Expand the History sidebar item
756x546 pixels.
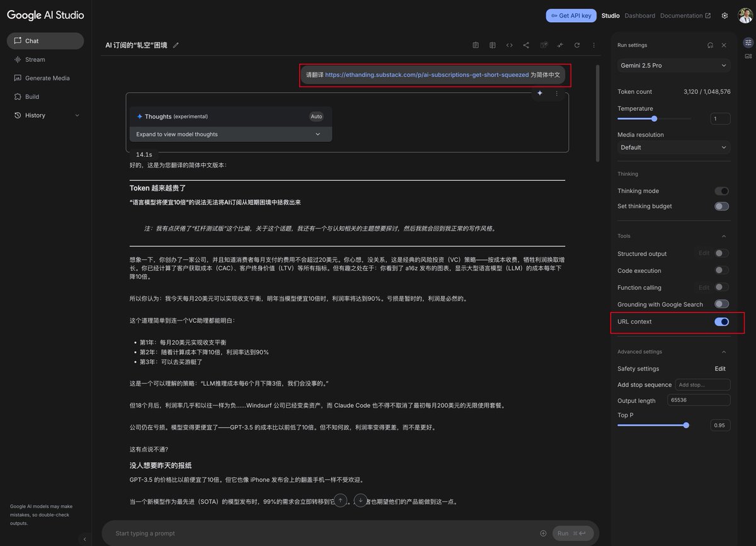coord(45,115)
